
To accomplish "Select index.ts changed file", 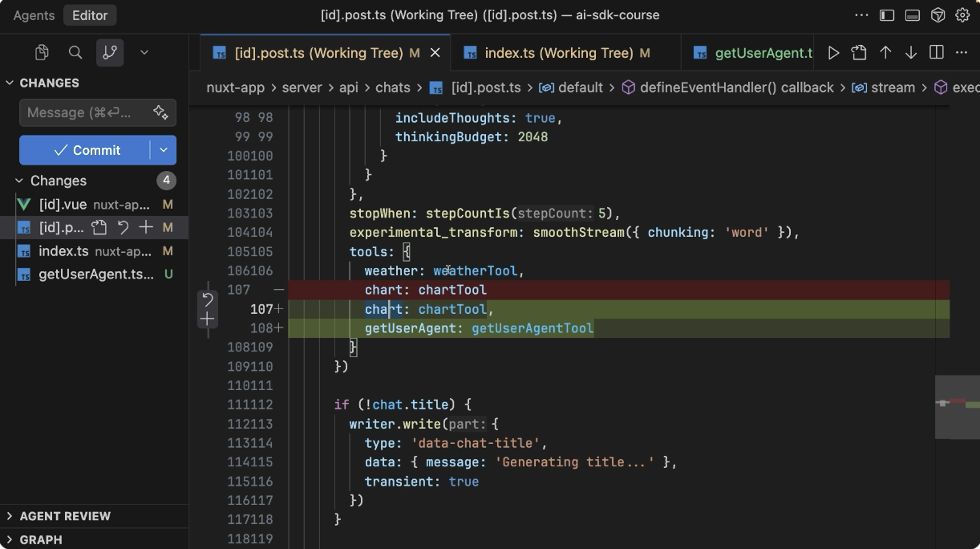I will (95, 251).
